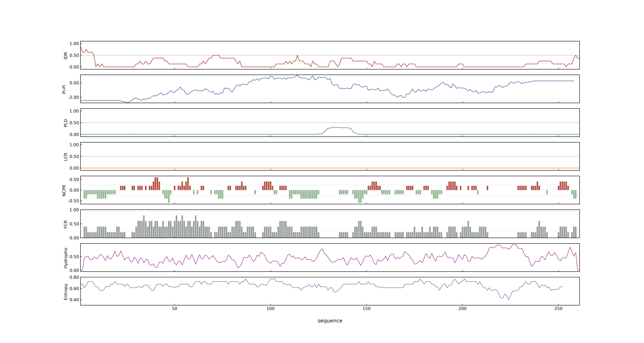This screenshot has height=343, width=644.
Task: Click the x-axis tick label 50
Action: tap(175, 309)
